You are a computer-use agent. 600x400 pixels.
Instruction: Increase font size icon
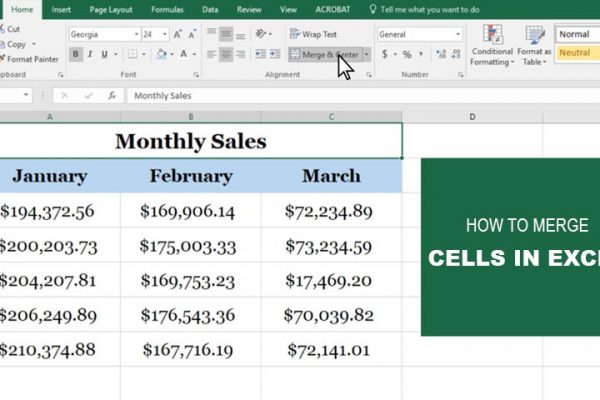[178, 34]
